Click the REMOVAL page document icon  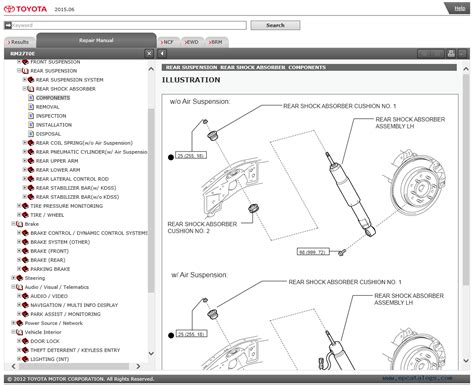click(x=31, y=107)
